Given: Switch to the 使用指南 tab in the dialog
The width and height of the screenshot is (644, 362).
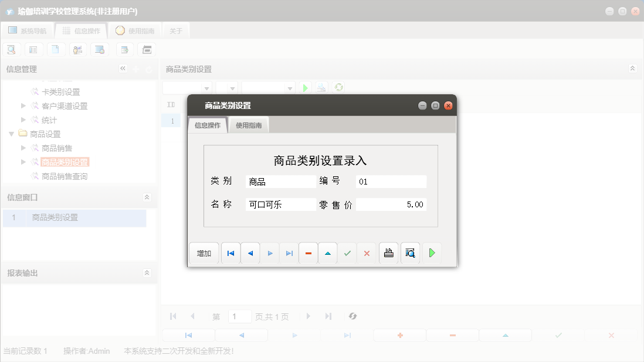Looking at the screenshot, I should point(249,124).
